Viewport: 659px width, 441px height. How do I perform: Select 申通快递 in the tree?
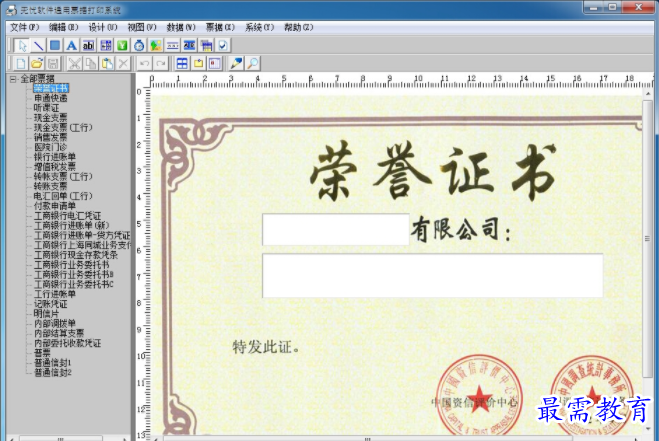50,98
